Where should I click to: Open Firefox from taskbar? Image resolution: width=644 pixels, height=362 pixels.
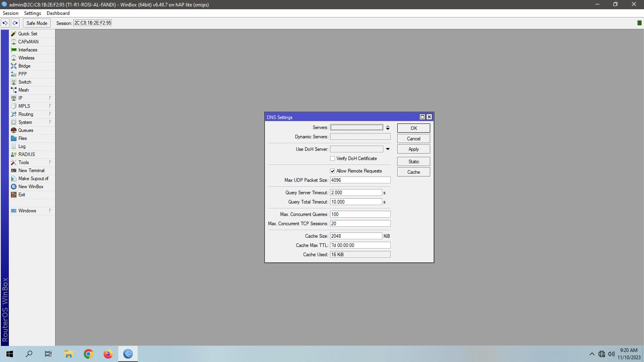pyautogui.click(x=108, y=354)
